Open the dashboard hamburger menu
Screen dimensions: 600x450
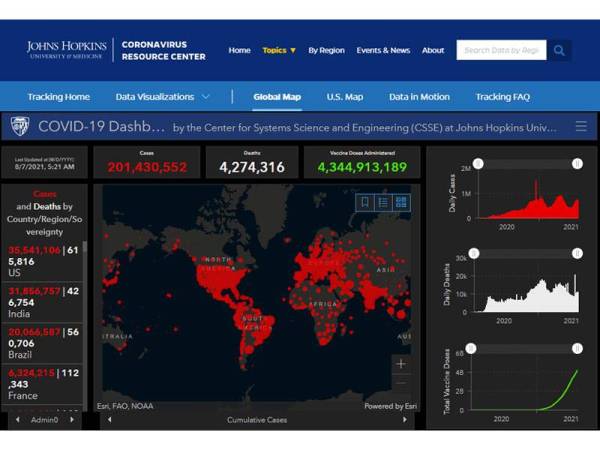tap(581, 126)
